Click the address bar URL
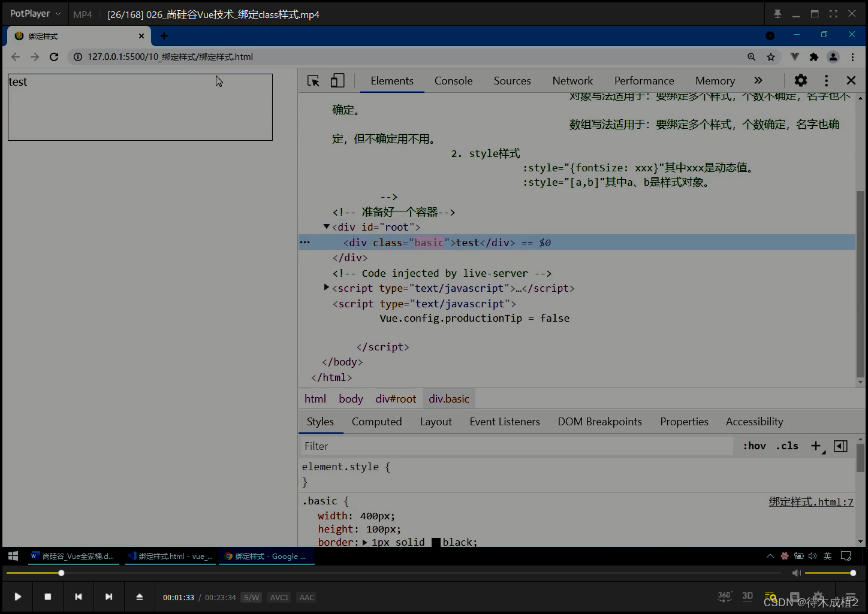Screen dimensions: 868x614 pyautogui.click(x=170, y=57)
